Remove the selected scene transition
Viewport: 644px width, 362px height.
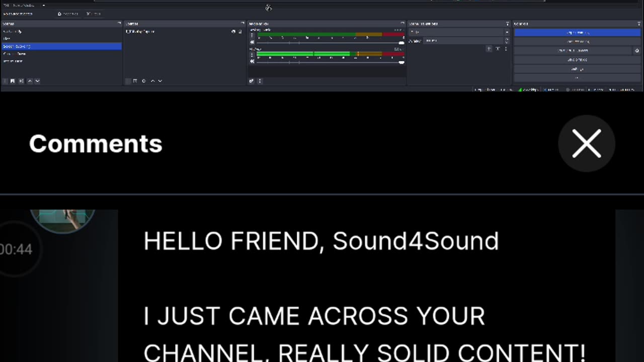pyautogui.click(x=498, y=49)
